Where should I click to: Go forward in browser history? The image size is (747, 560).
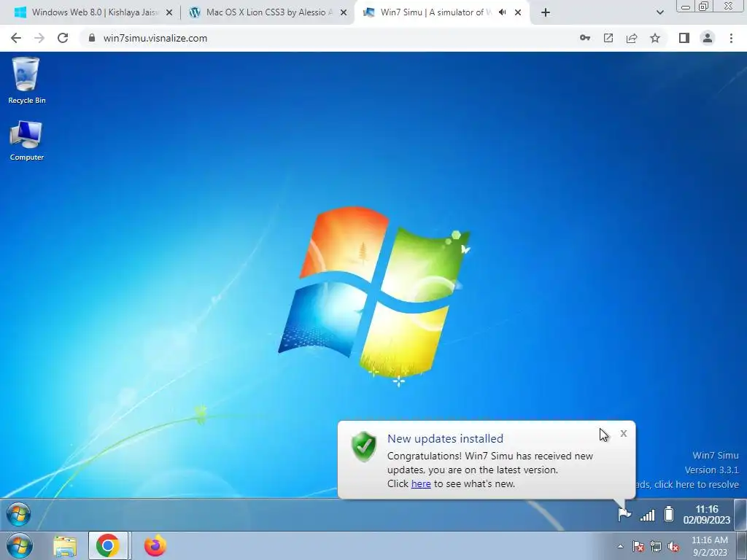pyautogui.click(x=39, y=38)
